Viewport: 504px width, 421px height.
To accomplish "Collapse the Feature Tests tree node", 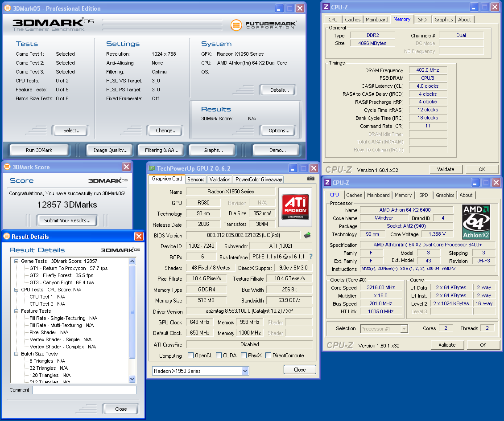I will pyautogui.click(x=16, y=311).
